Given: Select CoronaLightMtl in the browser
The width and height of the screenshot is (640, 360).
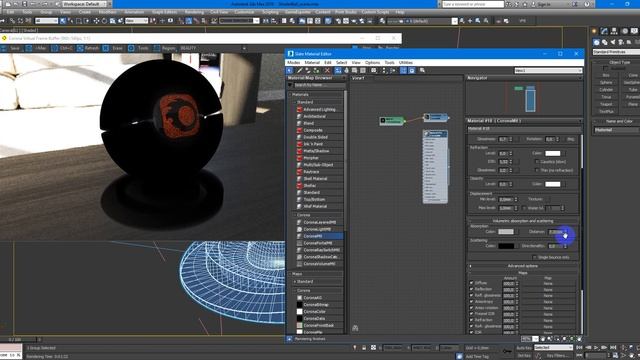Looking at the screenshot, I should 319,229.
